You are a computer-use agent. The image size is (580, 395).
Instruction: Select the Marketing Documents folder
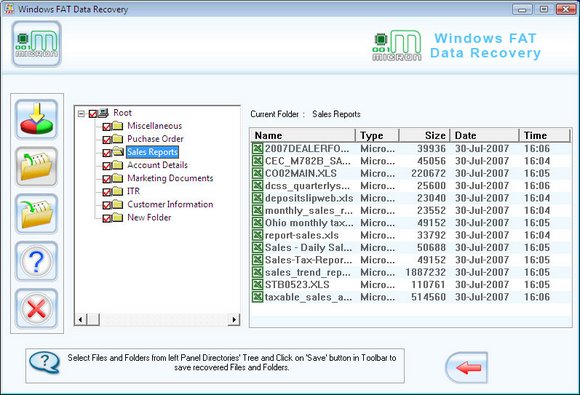pyautogui.click(x=170, y=178)
